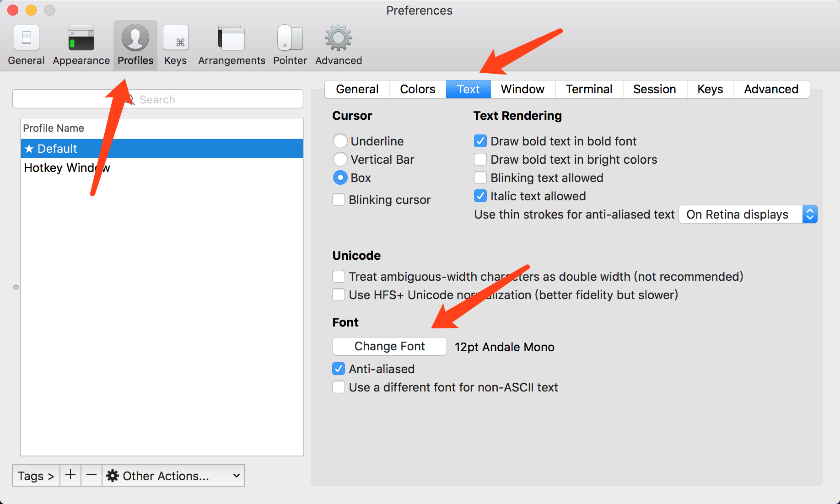This screenshot has width=840, height=504.
Task: Switch to the Colors tab
Action: 417,89
